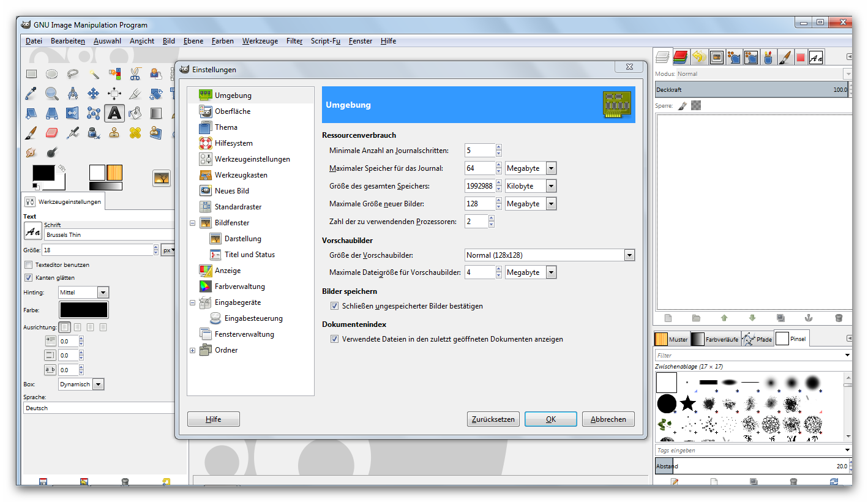Select the Measure compass tool
Image resolution: width=868 pixels, height=502 pixels.
pos(73,94)
